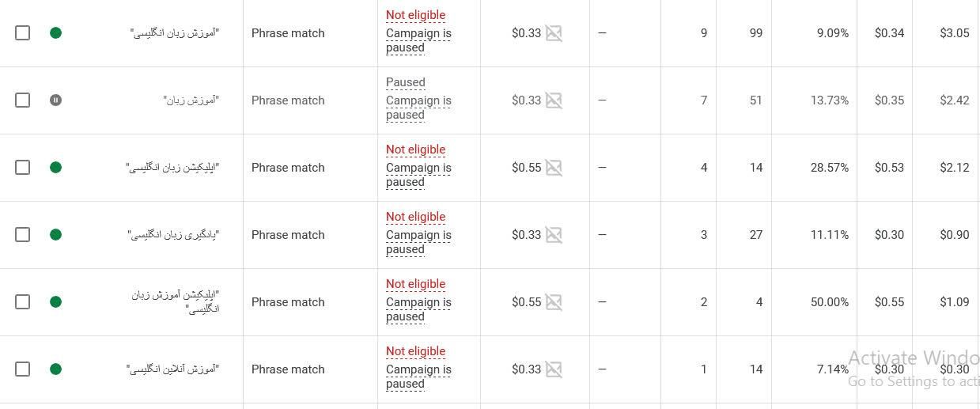
Task: Tick the checkbox for the 28.57% CTR row
Action: 23,167
